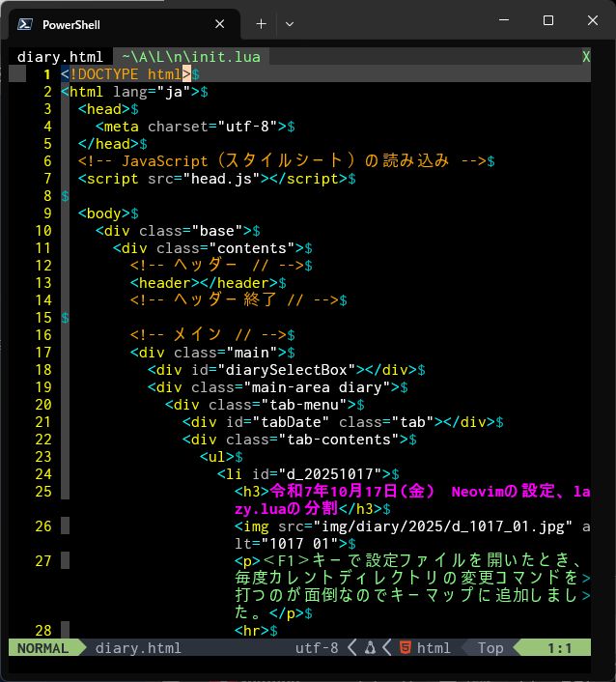Click line number 24 in the gutter
This screenshot has height=682, width=616.
point(42,474)
